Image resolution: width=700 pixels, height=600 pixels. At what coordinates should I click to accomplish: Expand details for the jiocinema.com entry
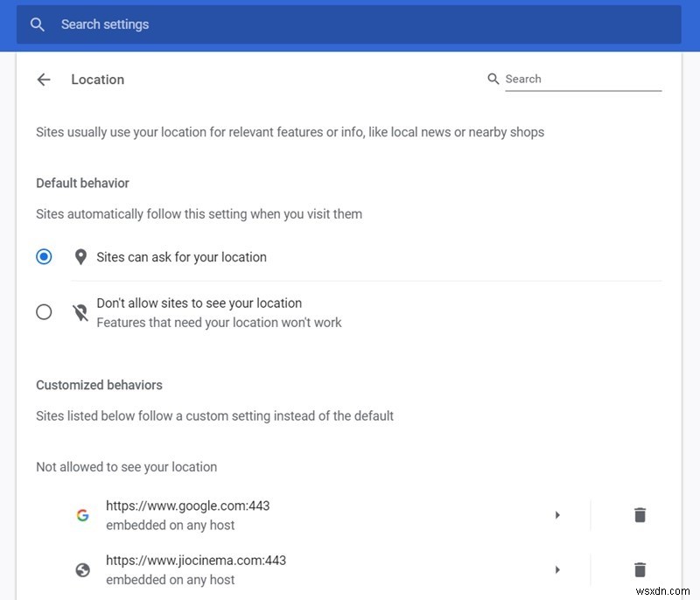click(558, 569)
